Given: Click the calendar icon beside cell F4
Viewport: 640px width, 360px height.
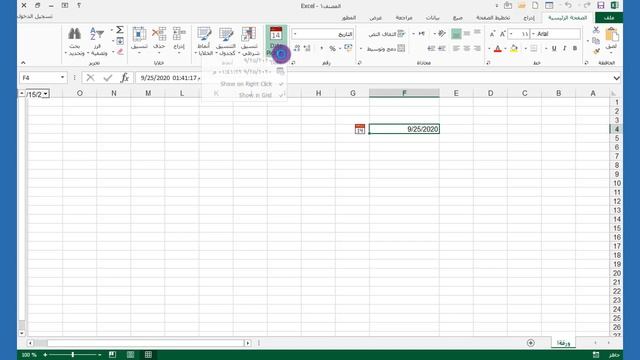Looking at the screenshot, I should point(360,129).
